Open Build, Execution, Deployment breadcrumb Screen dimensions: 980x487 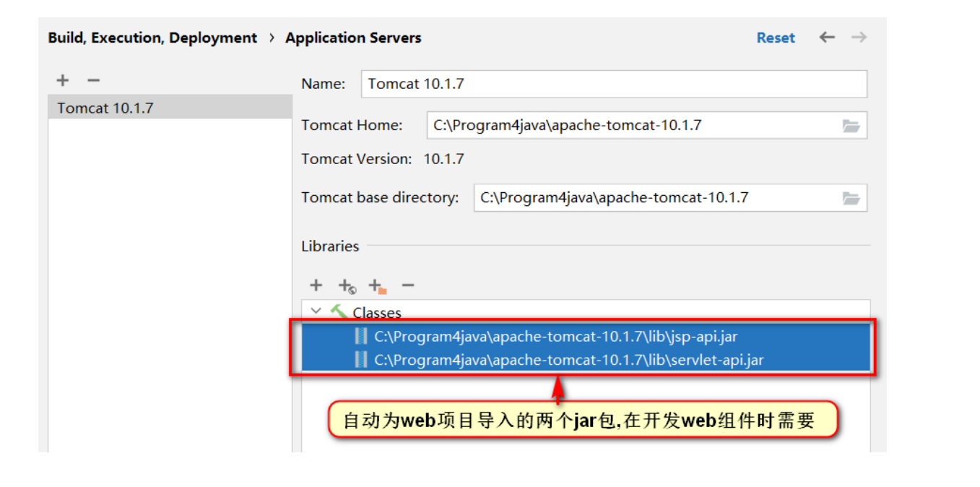tap(152, 38)
